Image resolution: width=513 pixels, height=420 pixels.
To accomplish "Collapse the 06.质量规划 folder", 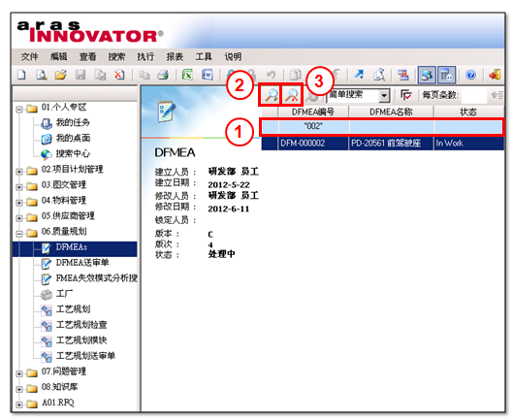I will (19, 234).
